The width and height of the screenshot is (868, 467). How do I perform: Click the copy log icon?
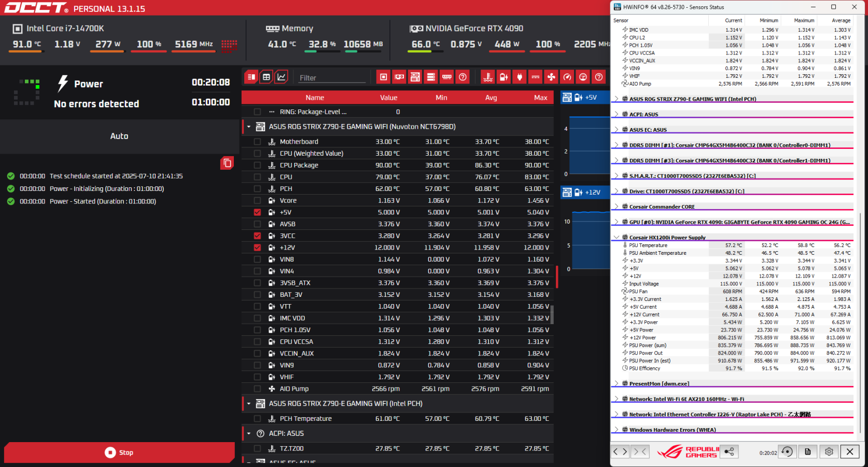pyautogui.click(x=227, y=163)
